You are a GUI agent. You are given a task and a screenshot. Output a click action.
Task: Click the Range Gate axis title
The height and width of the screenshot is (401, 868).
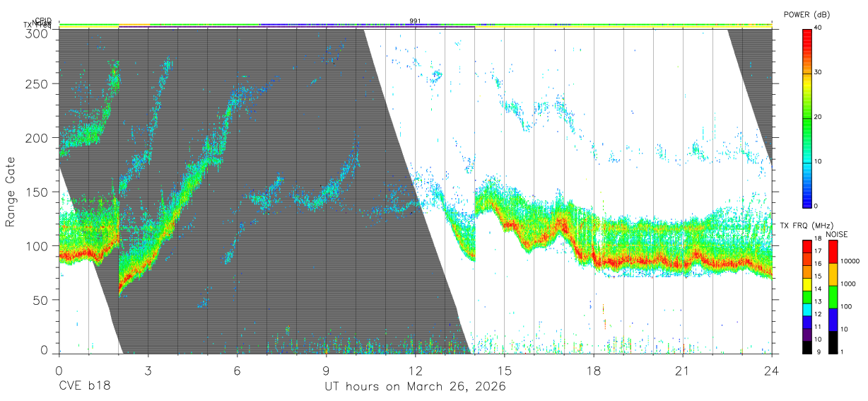11,191
